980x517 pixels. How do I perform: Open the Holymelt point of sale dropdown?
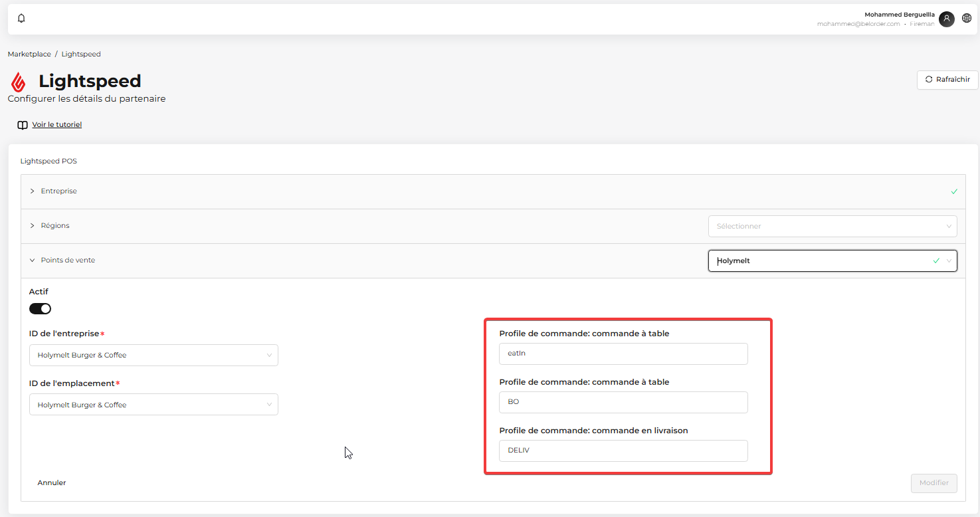coord(833,260)
